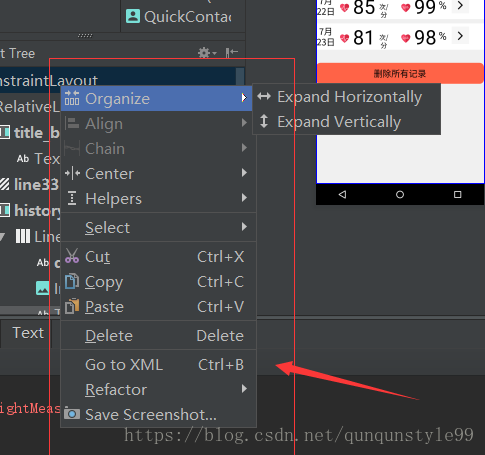Tap the Android back navigation button
485x455 pixels.
342,194
